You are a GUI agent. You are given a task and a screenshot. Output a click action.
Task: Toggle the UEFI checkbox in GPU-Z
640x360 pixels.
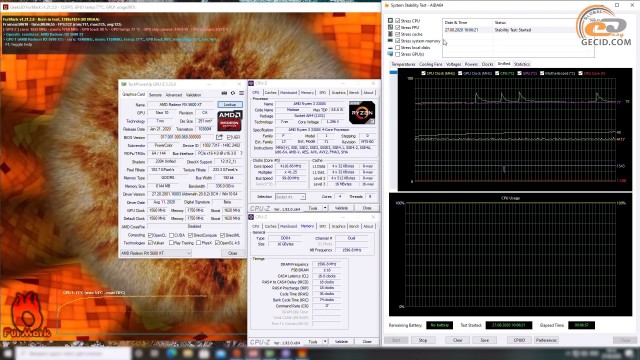tap(229, 137)
